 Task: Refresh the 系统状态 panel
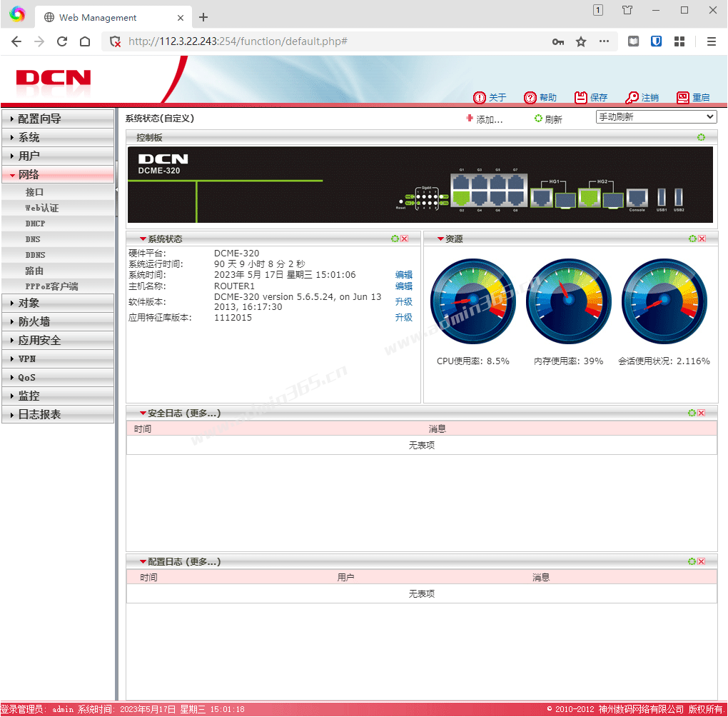click(x=395, y=239)
